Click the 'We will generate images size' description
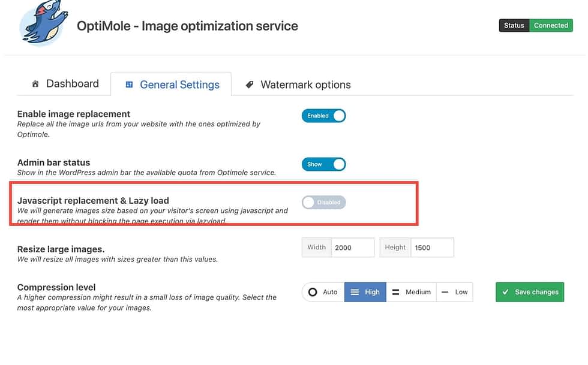This screenshot has height=365, width=588. 152,216
